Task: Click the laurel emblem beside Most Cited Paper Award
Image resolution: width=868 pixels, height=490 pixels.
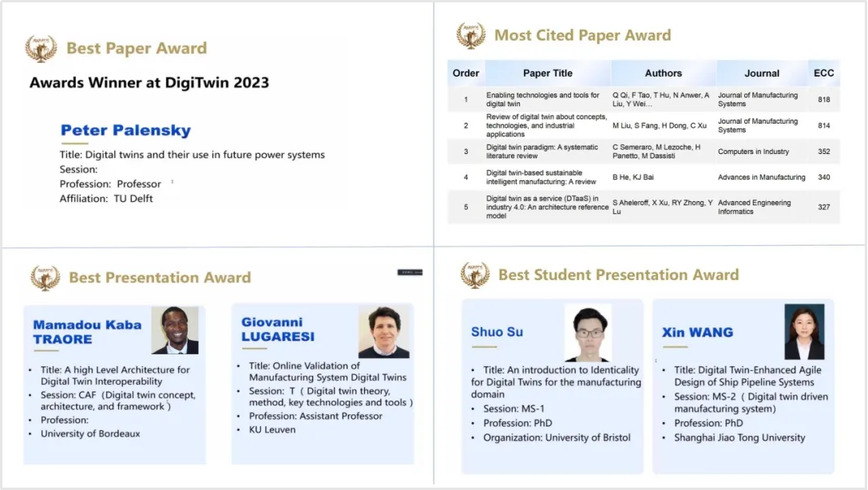Action: click(x=470, y=35)
